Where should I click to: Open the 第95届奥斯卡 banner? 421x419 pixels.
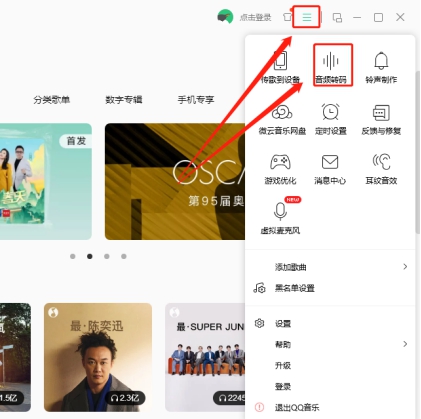click(x=175, y=181)
